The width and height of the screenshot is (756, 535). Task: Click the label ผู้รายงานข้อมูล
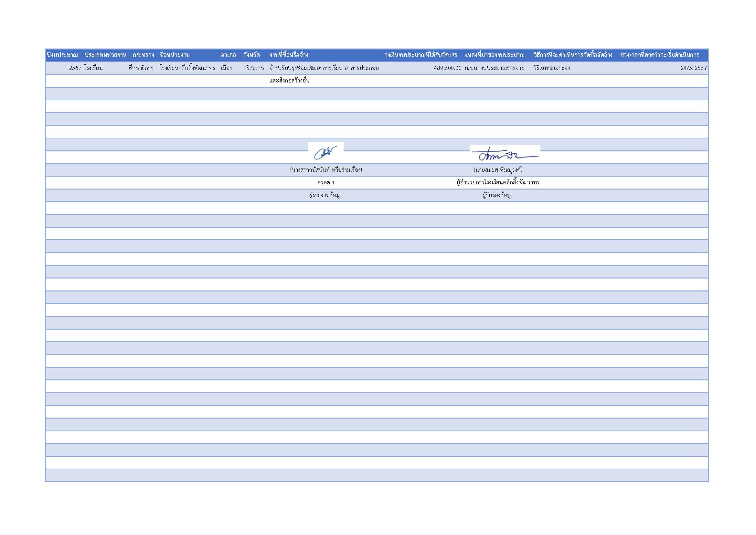326,195
